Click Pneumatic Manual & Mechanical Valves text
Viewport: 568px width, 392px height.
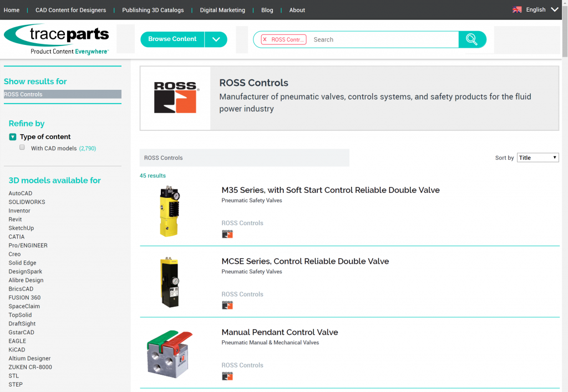(x=270, y=343)
